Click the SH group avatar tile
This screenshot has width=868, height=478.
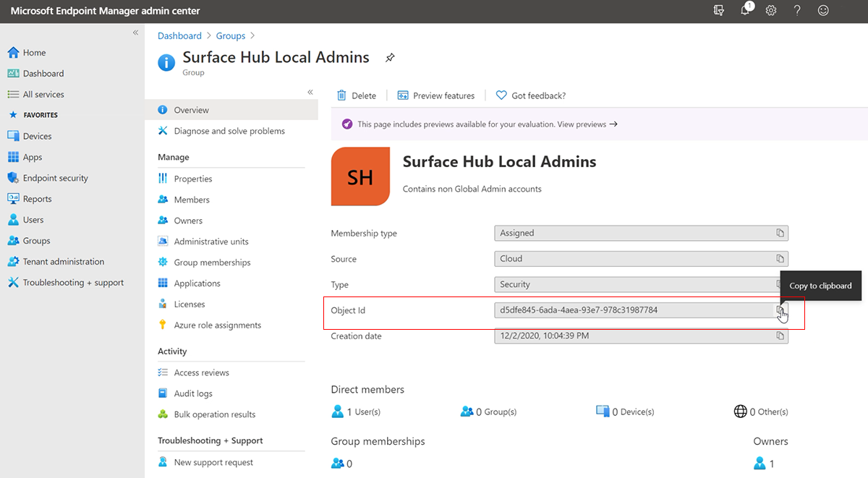pos(360,176)
